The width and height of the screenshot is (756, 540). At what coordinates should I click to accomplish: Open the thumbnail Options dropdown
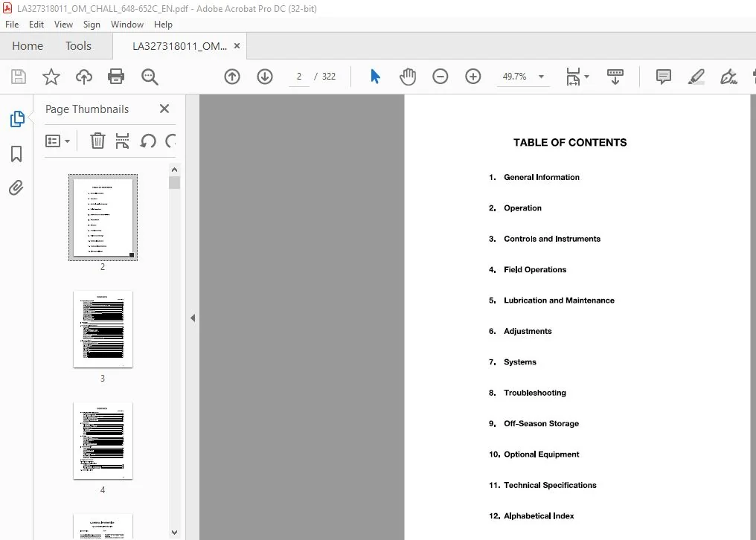coord(57,141)
